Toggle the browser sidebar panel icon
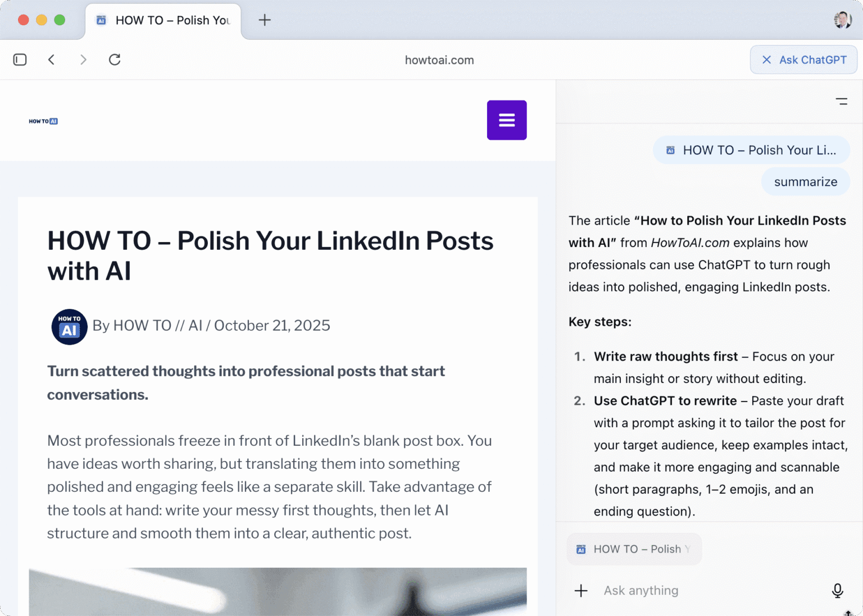Image resolution: width=863 pixels, height=616 pixels. [20, 60]
